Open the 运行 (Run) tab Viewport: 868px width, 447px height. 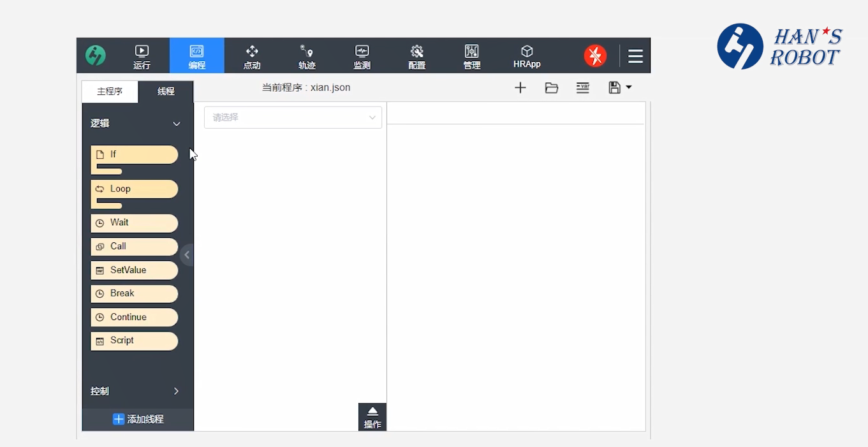pyautogui.click(x=142, y=56)
